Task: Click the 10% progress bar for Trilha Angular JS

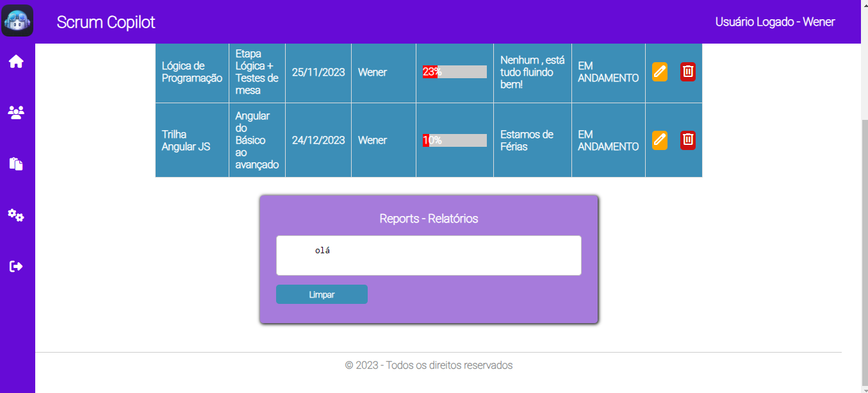Action: (x=454, y=140)
